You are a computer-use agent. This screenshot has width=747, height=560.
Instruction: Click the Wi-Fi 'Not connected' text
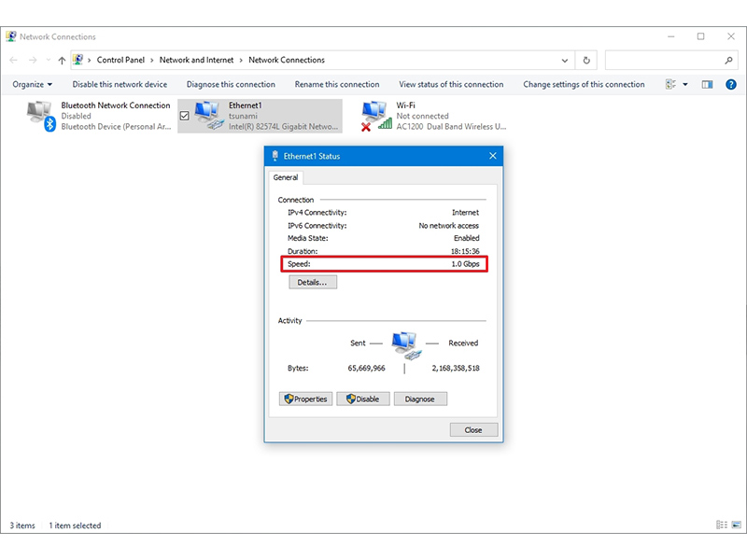click(x=422, y=116)
